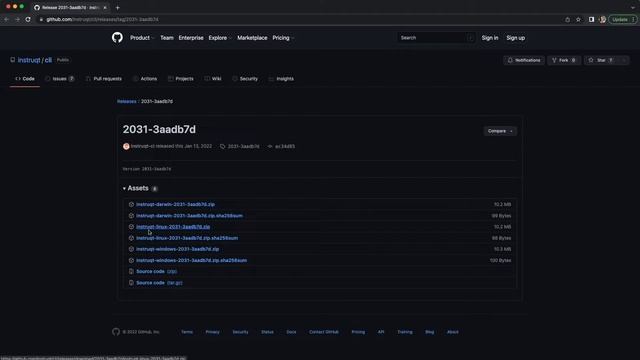
Task: Click the Notifications button
Action: pyautogui.click(x=524, y=60)
